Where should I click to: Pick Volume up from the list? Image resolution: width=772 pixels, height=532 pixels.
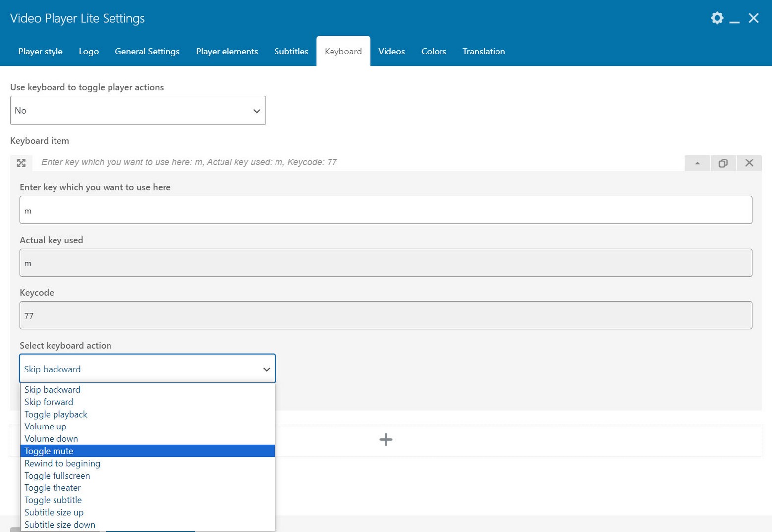coord(45,426)
